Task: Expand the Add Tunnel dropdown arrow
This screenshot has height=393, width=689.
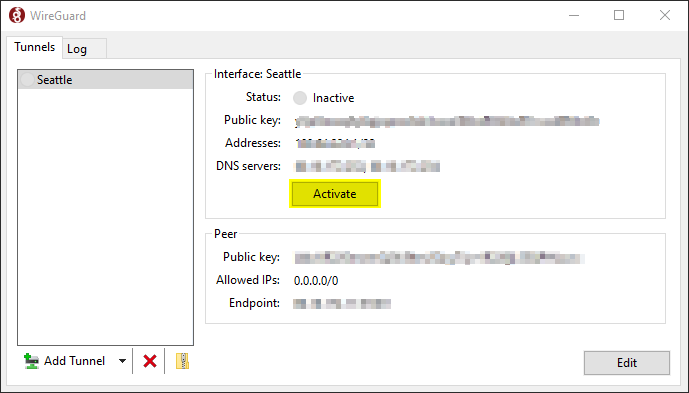Action: 123,361
